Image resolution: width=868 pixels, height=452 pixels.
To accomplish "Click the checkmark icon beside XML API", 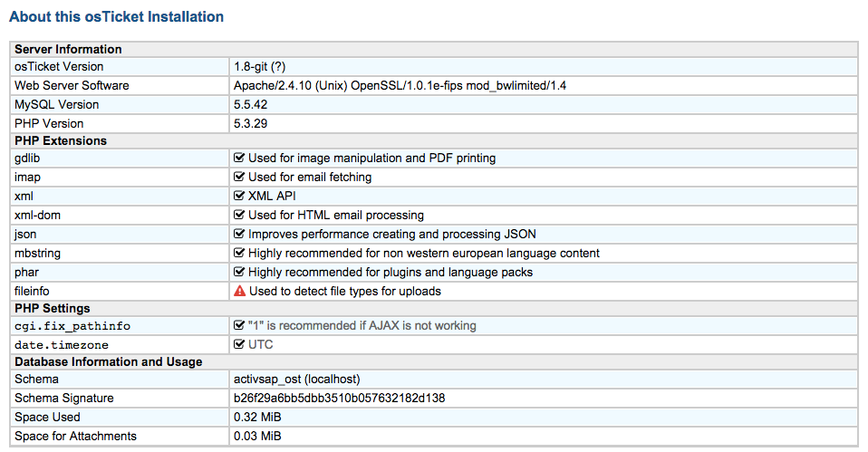I will pos(239,196).
